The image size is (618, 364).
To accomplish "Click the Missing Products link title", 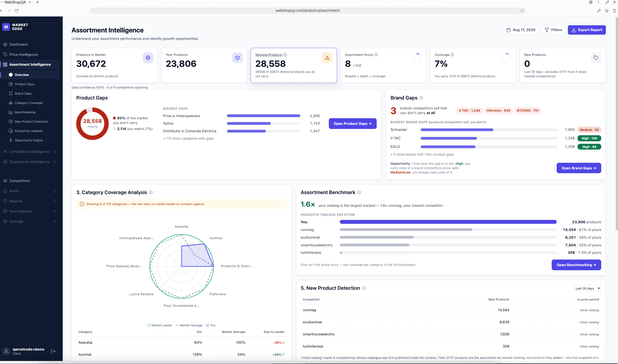I will coord(269,55).
